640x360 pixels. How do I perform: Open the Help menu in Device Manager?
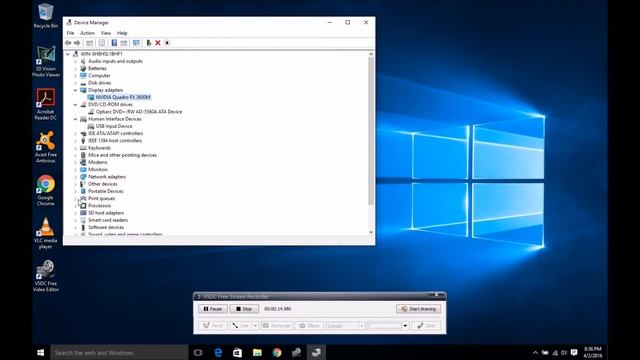(x=122, y=33)
